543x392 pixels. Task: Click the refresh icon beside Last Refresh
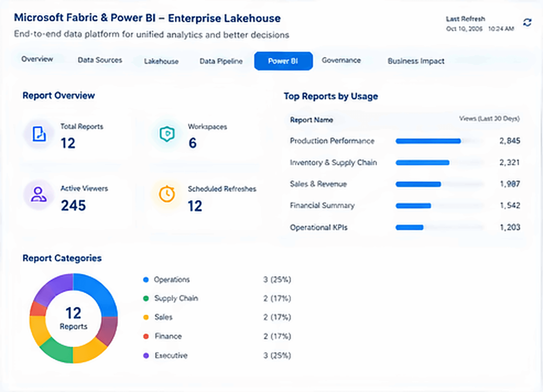(527, 23)
